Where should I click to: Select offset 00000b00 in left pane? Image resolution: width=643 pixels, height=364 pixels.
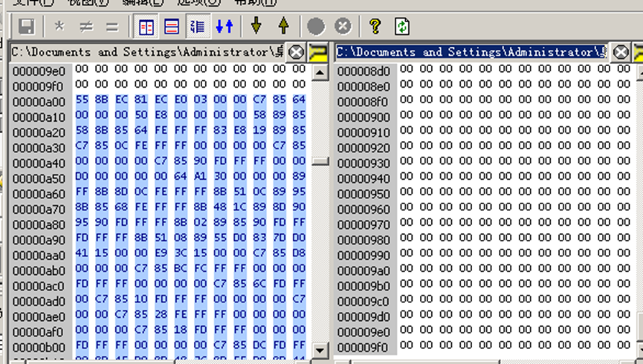pyautogui.click(x=39, y=348)
